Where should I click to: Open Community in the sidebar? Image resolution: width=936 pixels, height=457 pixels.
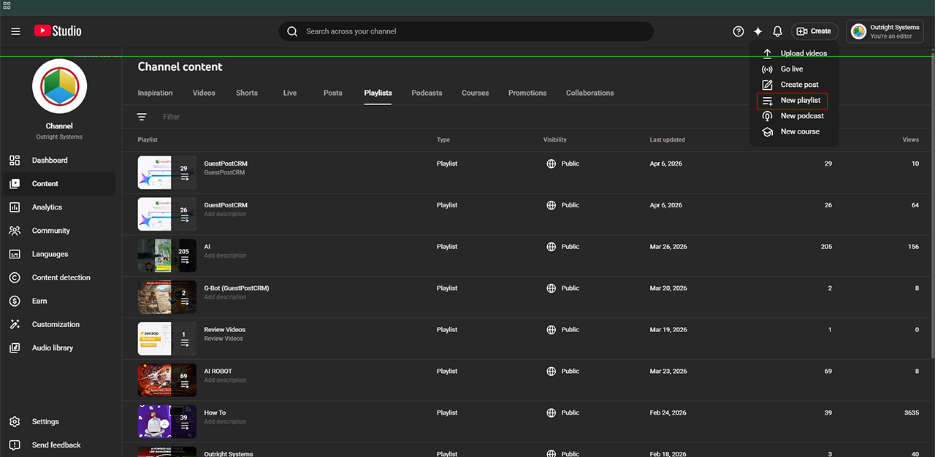click(60, 231)
